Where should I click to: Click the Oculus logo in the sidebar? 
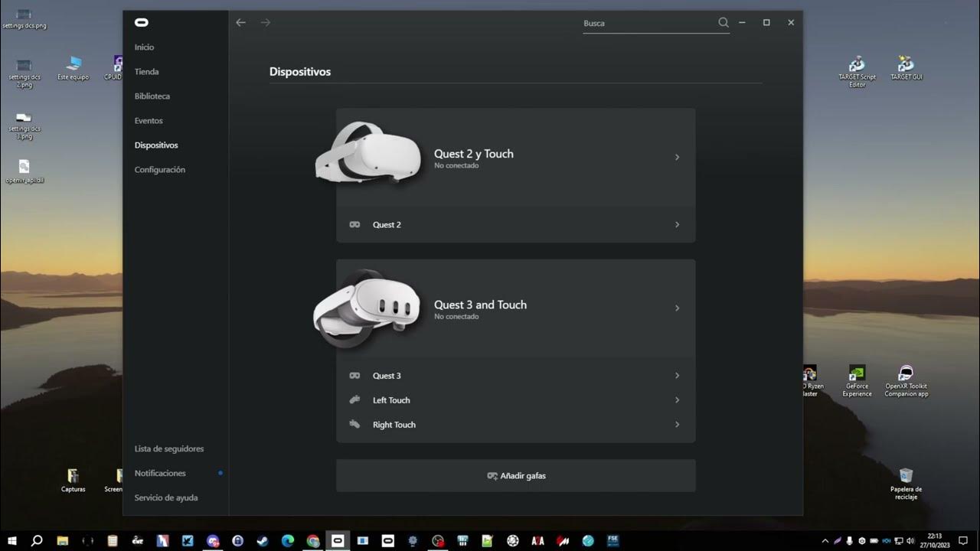pos(141,22)
